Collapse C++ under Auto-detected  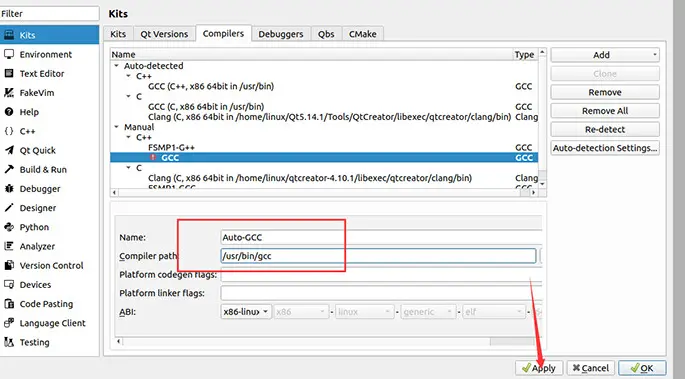tap(128, 76)
